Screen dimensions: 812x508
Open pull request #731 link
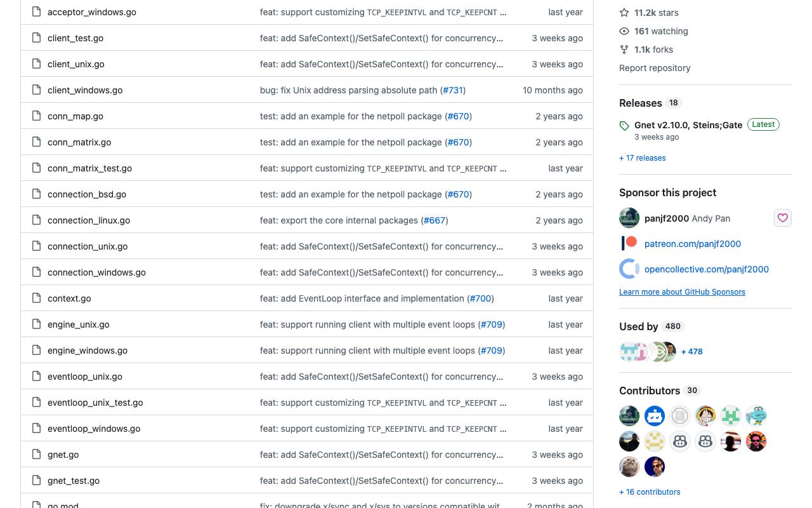click(x=453, y=90)
